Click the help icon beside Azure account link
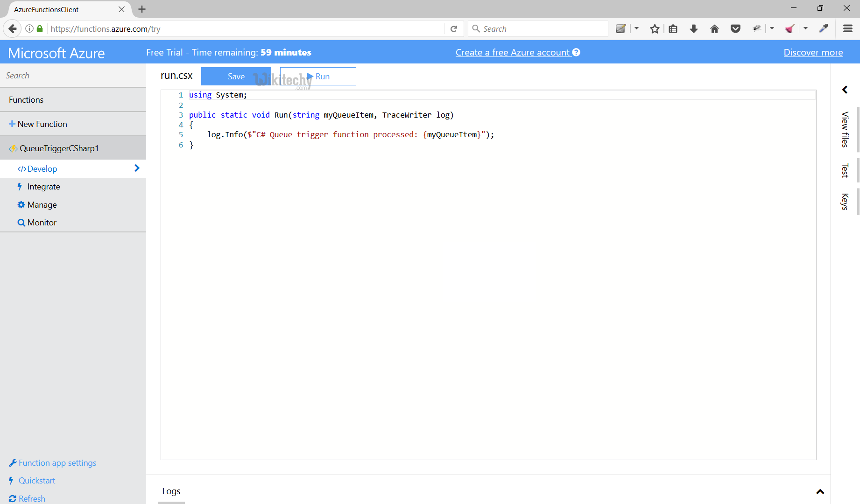Screen dimensions: 860x504 [x=576, y=52]
